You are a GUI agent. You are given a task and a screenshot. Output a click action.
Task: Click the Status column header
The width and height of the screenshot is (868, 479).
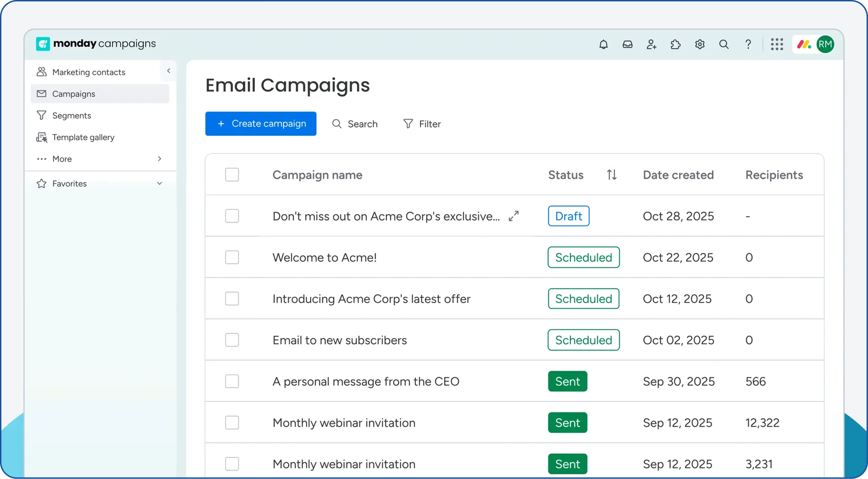(x=566, y=175)
